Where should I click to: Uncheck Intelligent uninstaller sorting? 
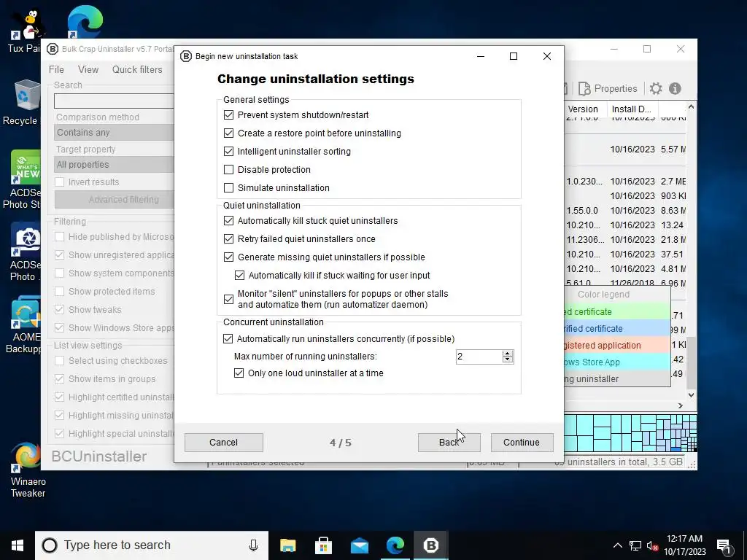(228, 152)
